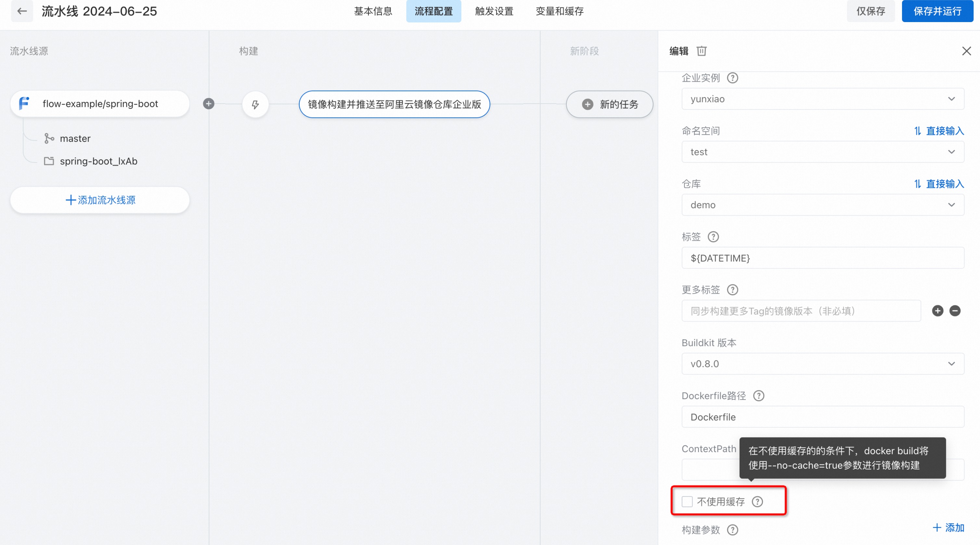Image resolution: width=980 pixels, height=545 pixels.
Task: Switch to 变量和缓存 tab
Action: pos(560,11)
